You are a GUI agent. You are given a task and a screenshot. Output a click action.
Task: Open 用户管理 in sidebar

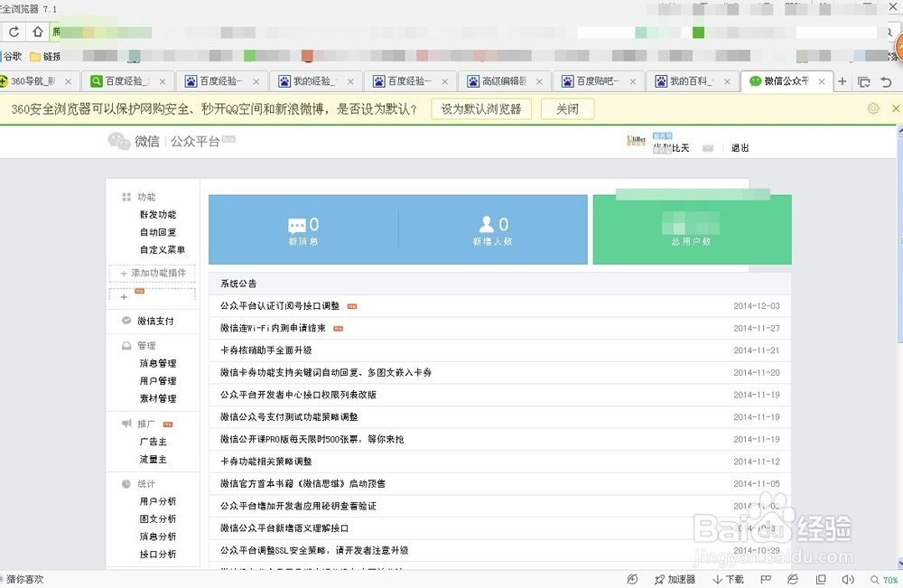158,380
